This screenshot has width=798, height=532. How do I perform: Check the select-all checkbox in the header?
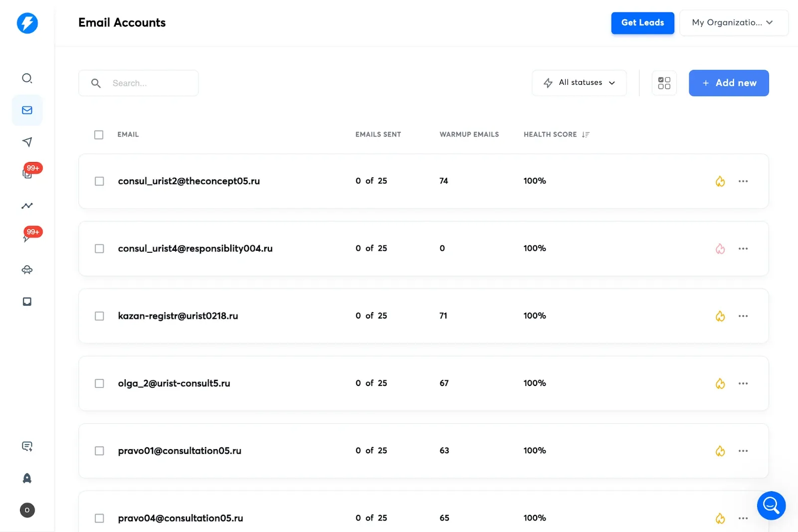99,135
